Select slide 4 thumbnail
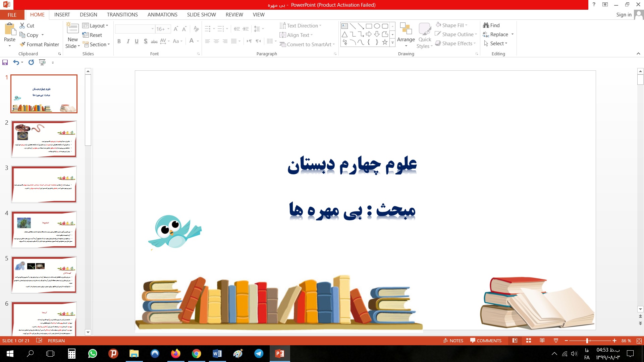The height and width of the screenshot is (362, 644). pos(44,230)
